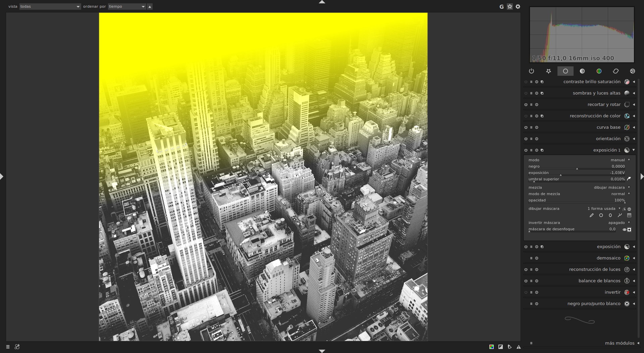The image size is (644, 353).
Task: Enable reconstrucción de color module
Action: (526, 116)
